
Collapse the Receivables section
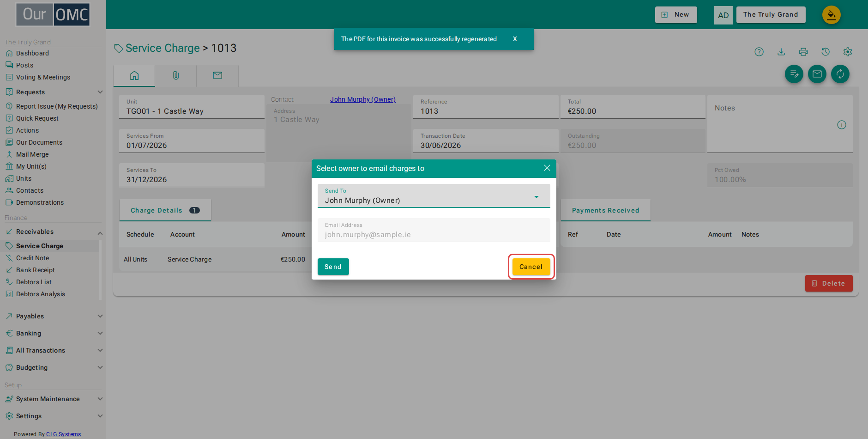54,232
